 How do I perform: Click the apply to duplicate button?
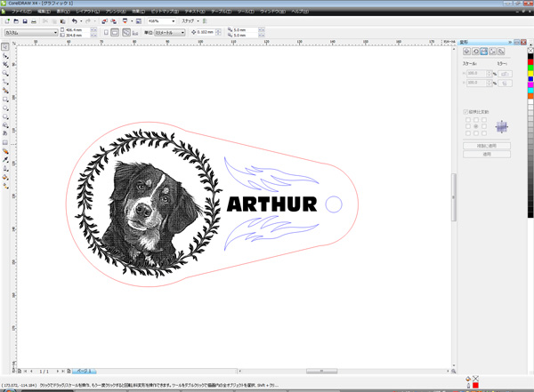pos(487,146)
